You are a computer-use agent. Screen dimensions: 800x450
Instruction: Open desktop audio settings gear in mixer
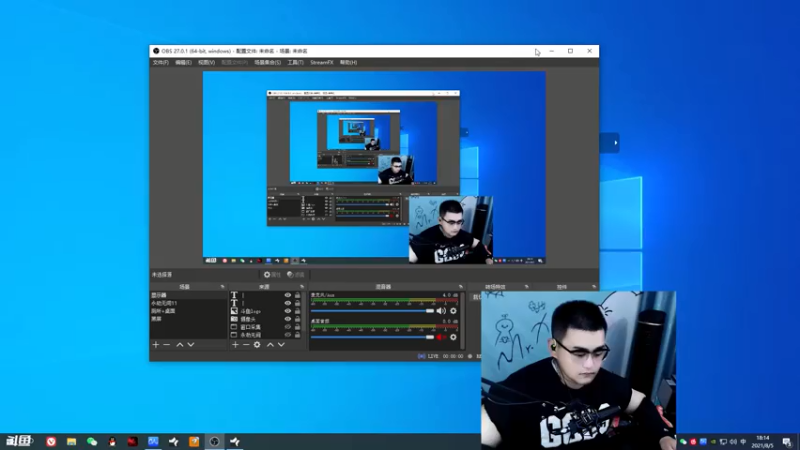click(x=453, y=337)
